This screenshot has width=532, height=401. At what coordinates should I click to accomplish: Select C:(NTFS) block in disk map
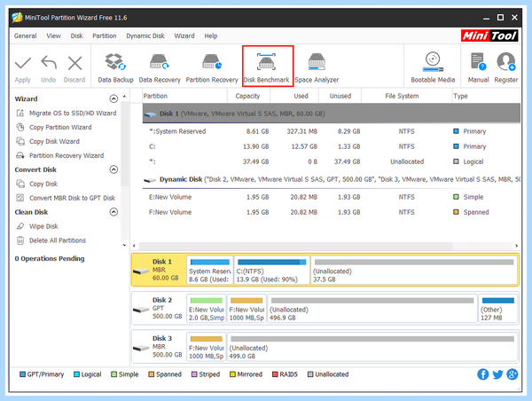click(x=272, y=271)
